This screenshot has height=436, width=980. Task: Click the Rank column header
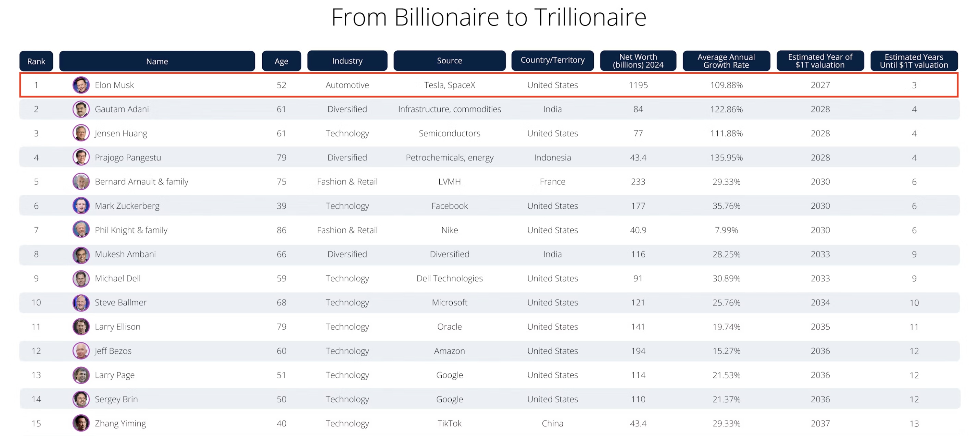(x=36, y=61)
